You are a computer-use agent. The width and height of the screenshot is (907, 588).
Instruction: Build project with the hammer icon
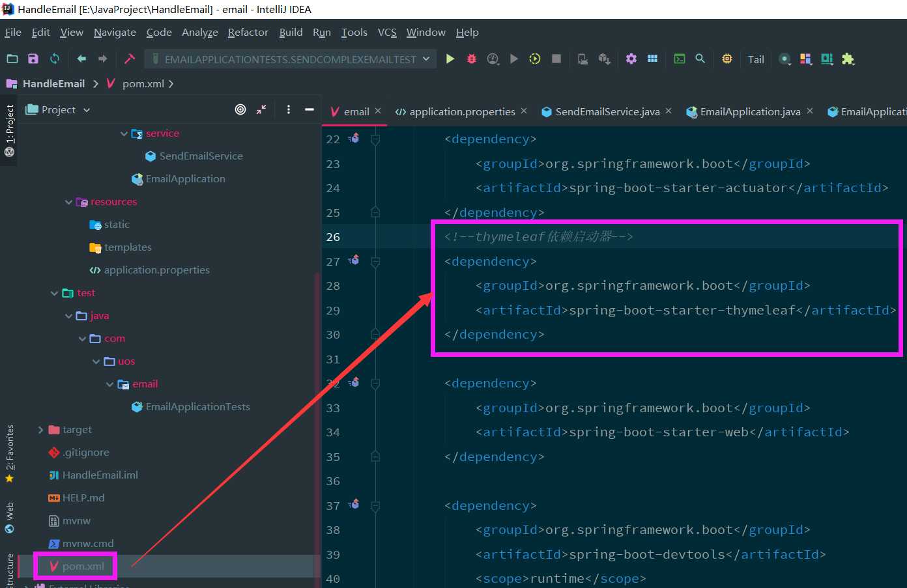[x=130, y=59]
